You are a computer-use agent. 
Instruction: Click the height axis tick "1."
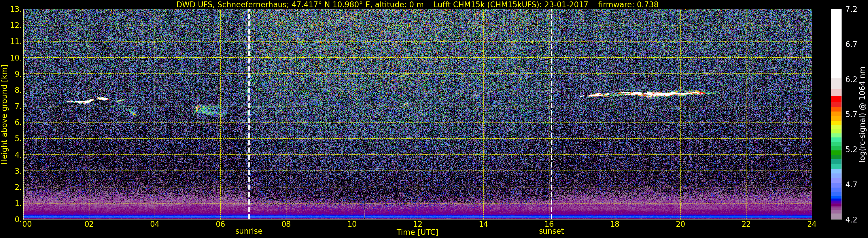point(18,203)
